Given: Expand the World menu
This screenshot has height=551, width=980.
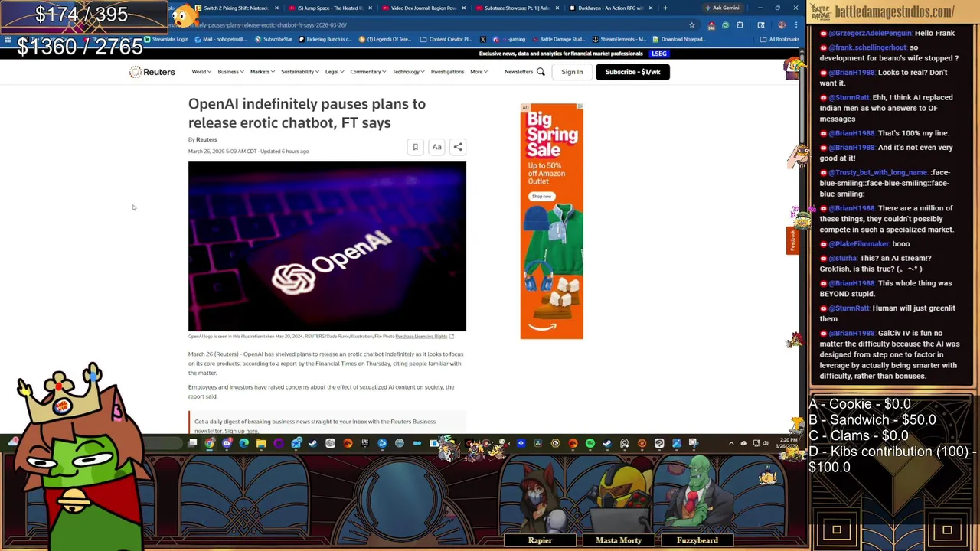Looking at the screenshot, I should tap(201, 72).
